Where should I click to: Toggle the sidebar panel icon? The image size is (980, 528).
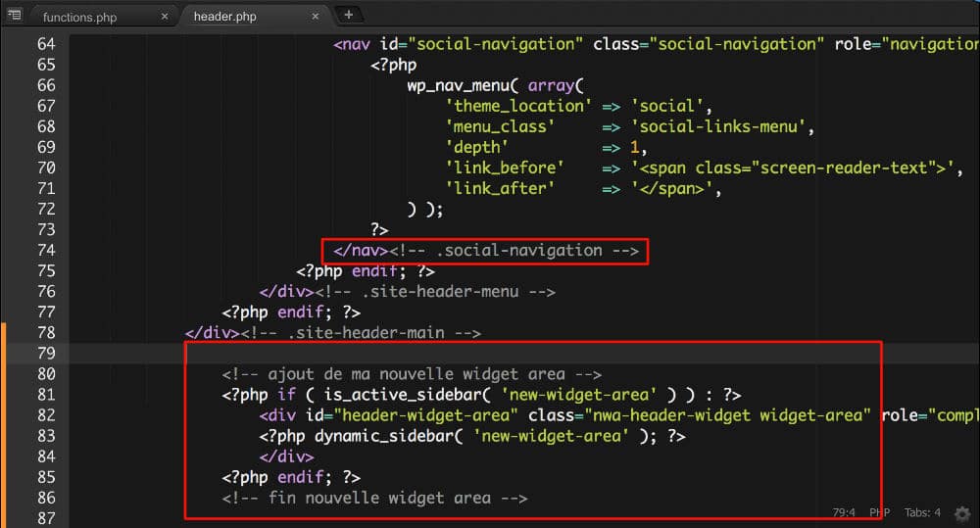15,15
